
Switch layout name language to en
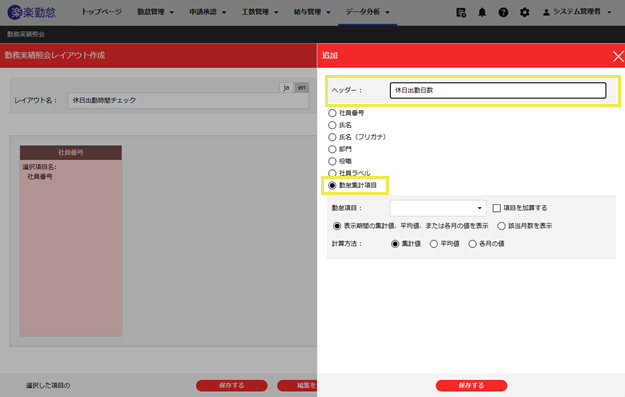302,87
